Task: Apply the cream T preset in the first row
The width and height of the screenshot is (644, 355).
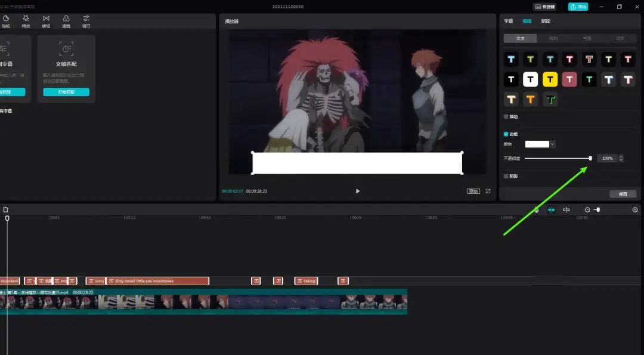Action: [609, 59]
